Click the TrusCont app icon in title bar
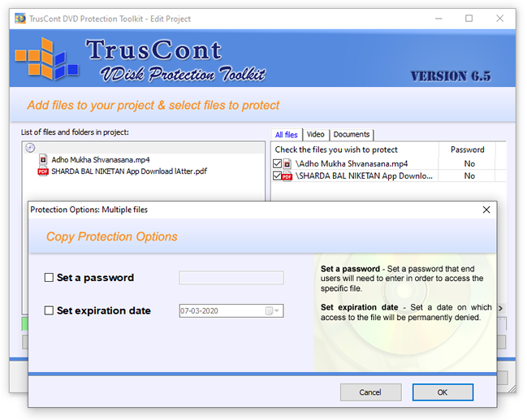 pos(20,19)
